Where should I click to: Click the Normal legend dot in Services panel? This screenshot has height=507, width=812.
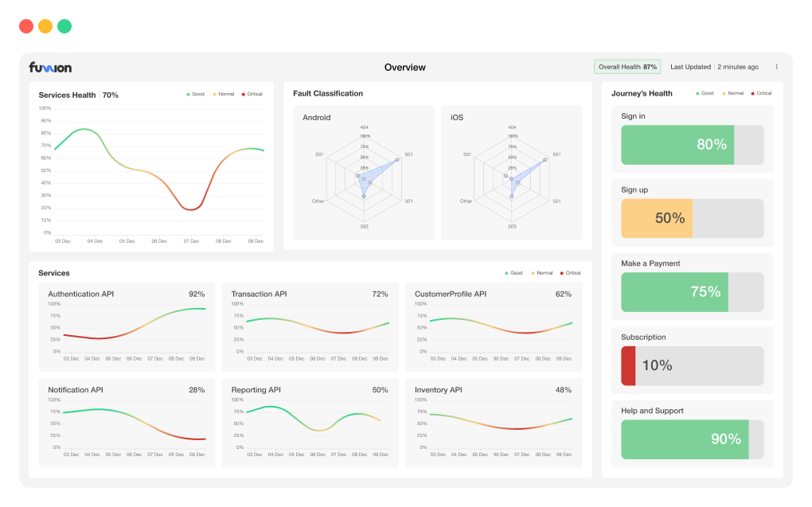[533, 272]
